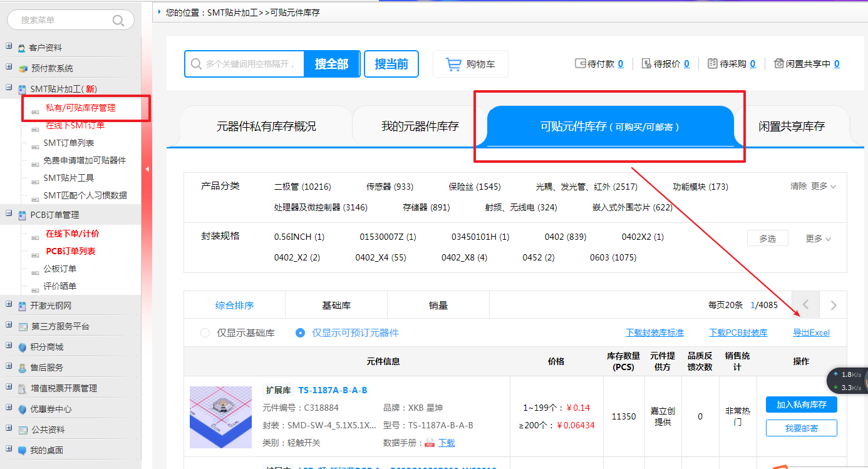Click the 多选 multi-select button
The width and height of the screenshot is (868, 469).
pyautogui.click(x=767, y=239)
